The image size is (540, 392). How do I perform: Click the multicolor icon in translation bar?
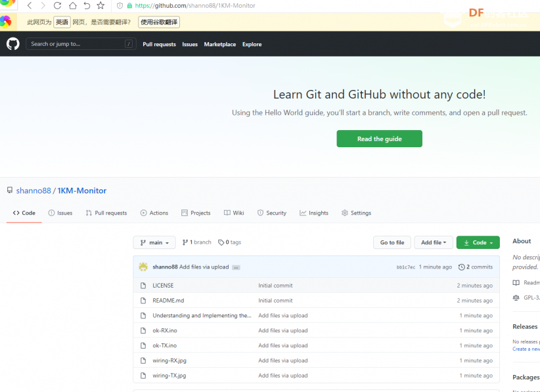pyautogui.click(x=5, y=22)
